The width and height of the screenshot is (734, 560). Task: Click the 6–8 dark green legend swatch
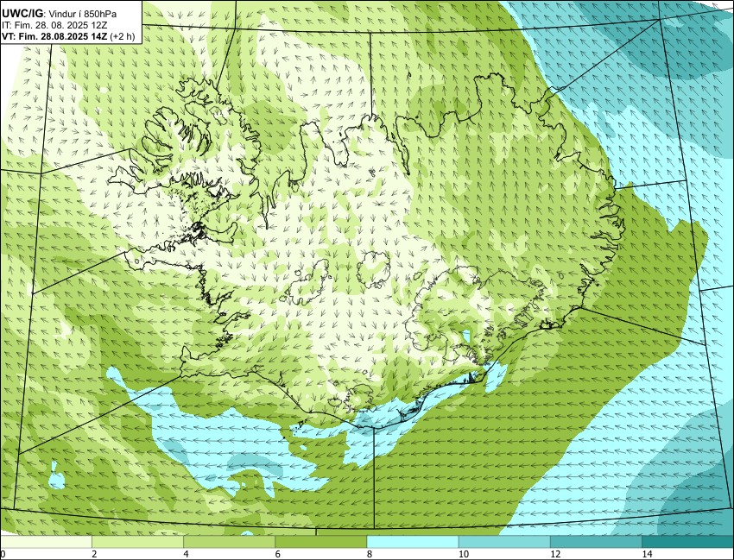(321, 542)
